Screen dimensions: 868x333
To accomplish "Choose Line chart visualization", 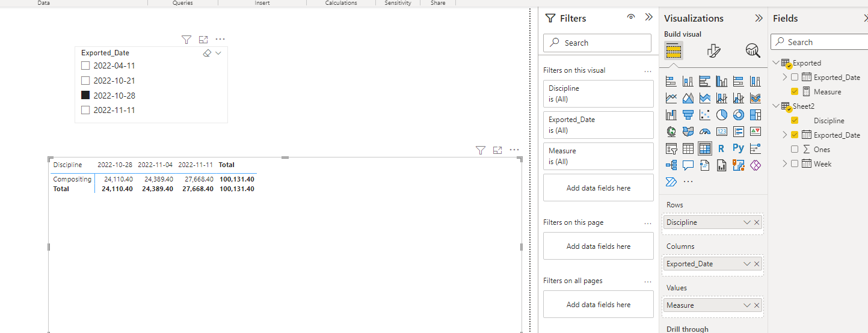I will (x=671, y=98).
